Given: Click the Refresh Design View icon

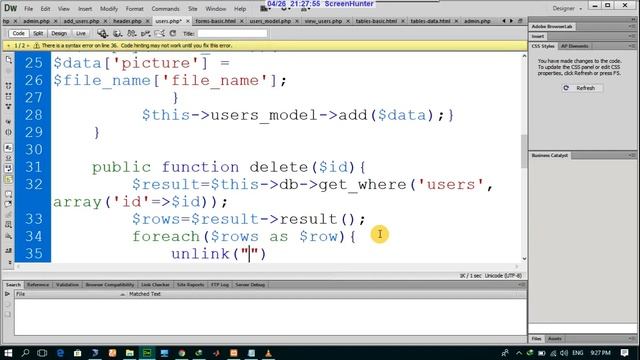Looking at the screenshot, I should coord(173,33).
